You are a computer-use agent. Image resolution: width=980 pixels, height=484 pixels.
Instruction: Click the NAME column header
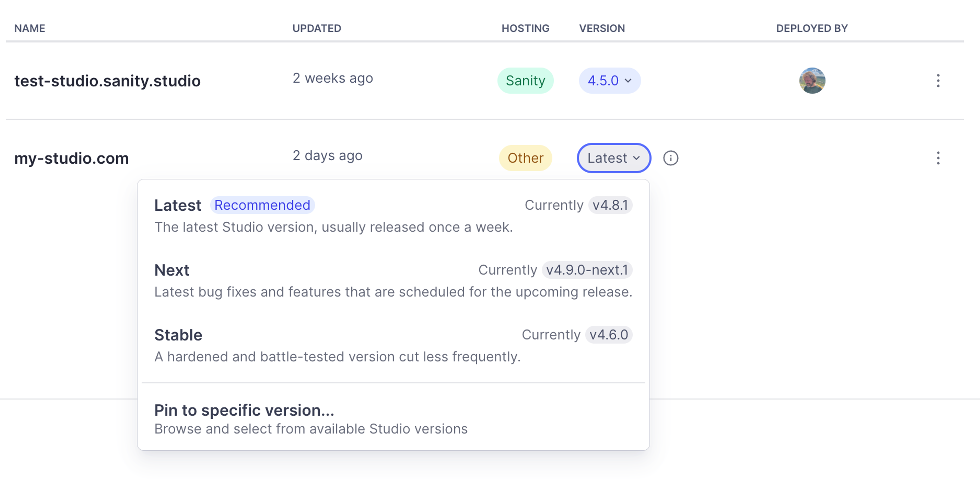[30, 28]
